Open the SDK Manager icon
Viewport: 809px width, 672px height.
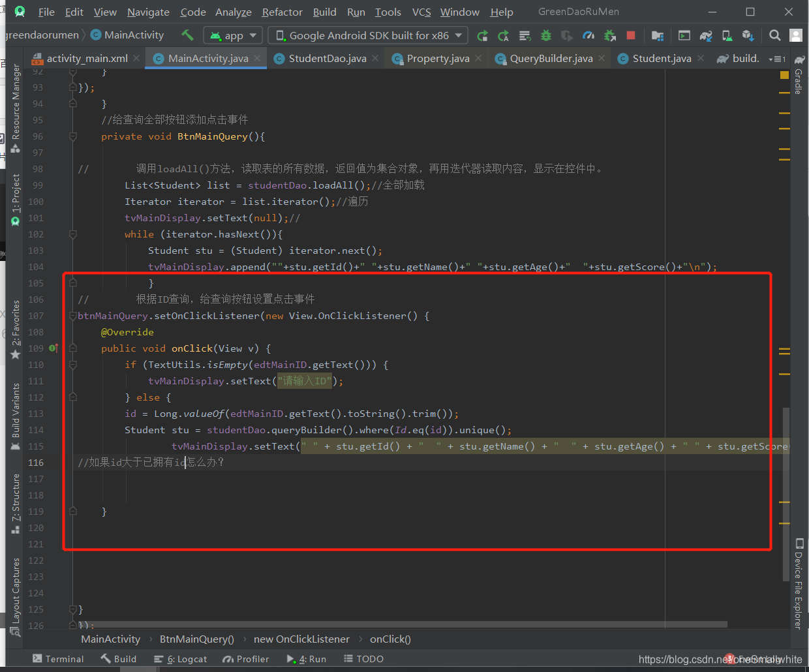(748, 36)
